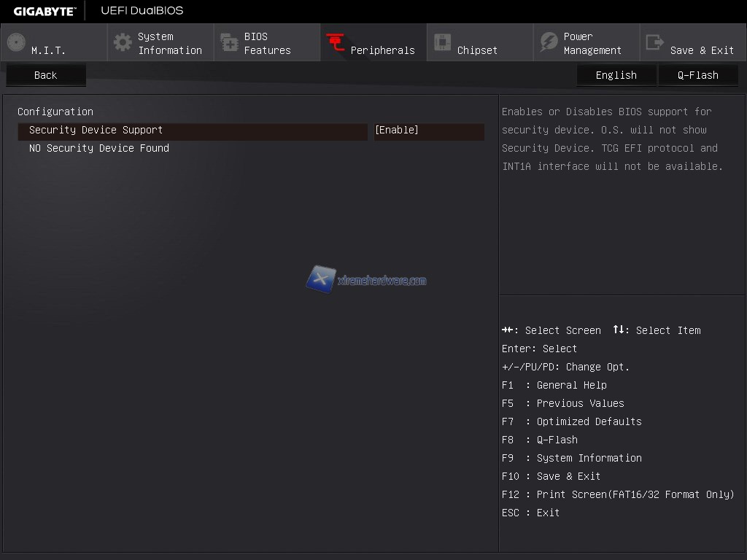Click the red Peripherals icon
The image size is (747, 560).
(336, 42)
